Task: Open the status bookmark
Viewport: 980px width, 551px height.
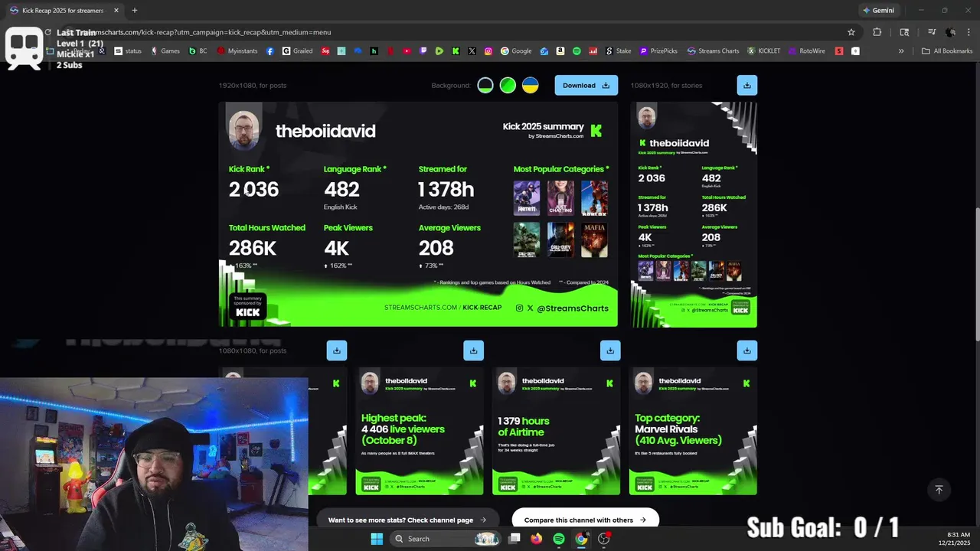Action: pyautogui.click(x=128, y=51)
